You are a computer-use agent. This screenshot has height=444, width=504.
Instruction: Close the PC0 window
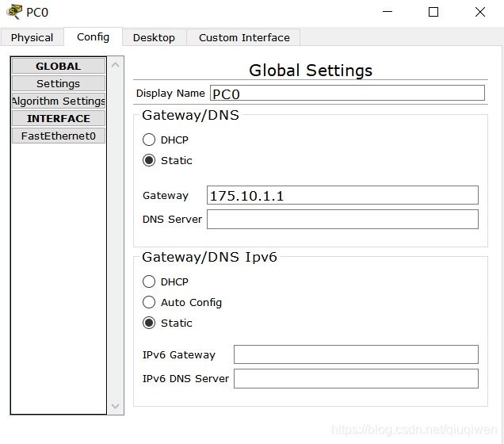click(480, 12)
